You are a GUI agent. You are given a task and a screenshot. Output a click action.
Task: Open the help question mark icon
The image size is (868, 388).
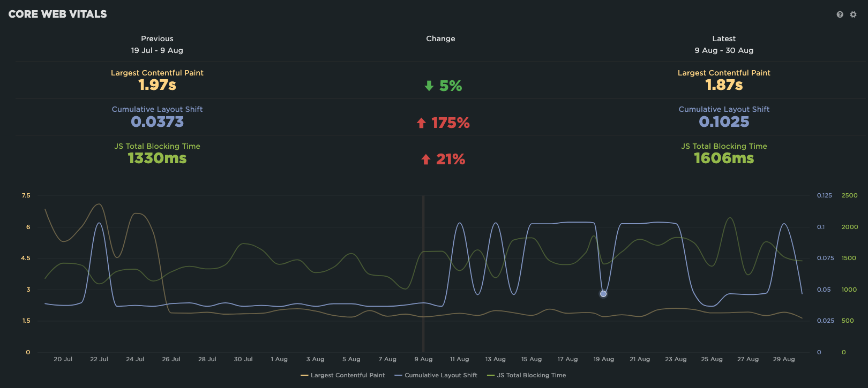840,14
